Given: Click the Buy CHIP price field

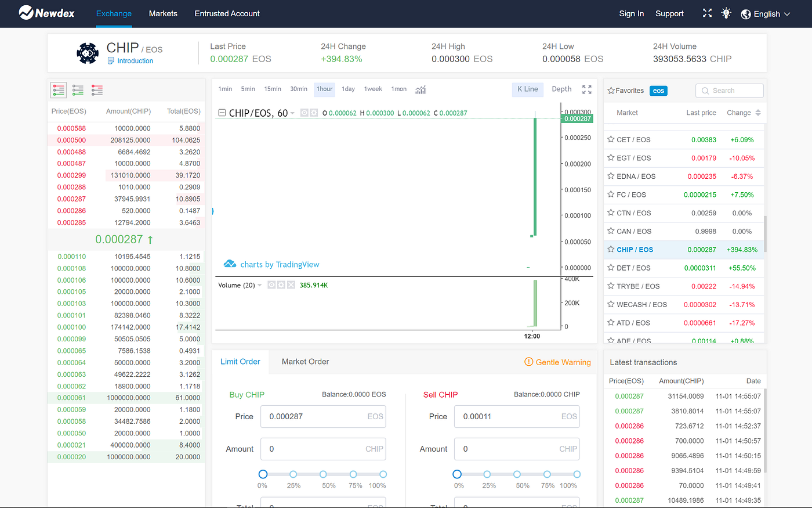Looking at the screenshot, I should tap(323, 416).
